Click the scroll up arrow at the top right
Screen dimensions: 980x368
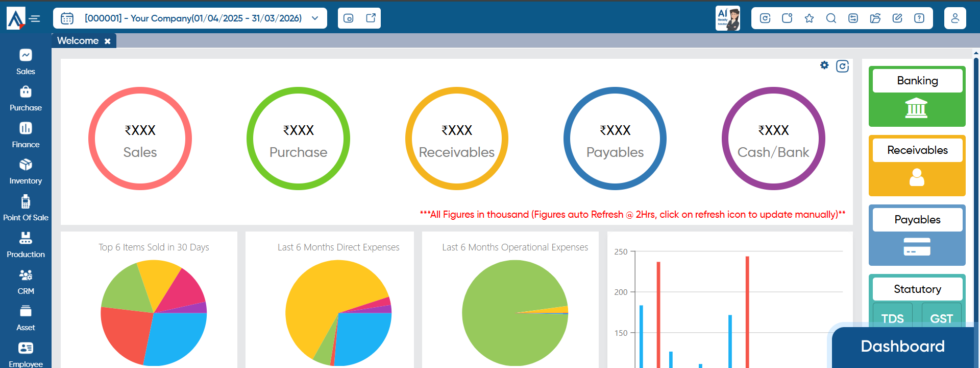976,53
